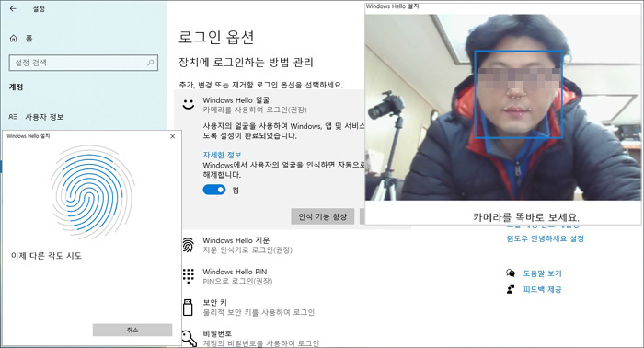Click the 계정 section heading
This screenshot has width=644, height=348.
[16, 87]
